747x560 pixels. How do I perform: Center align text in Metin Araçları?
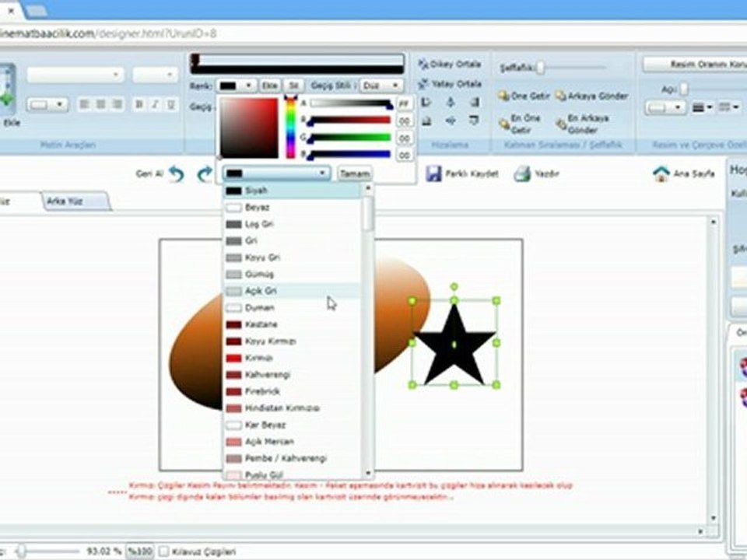click(x=100, y=103)
